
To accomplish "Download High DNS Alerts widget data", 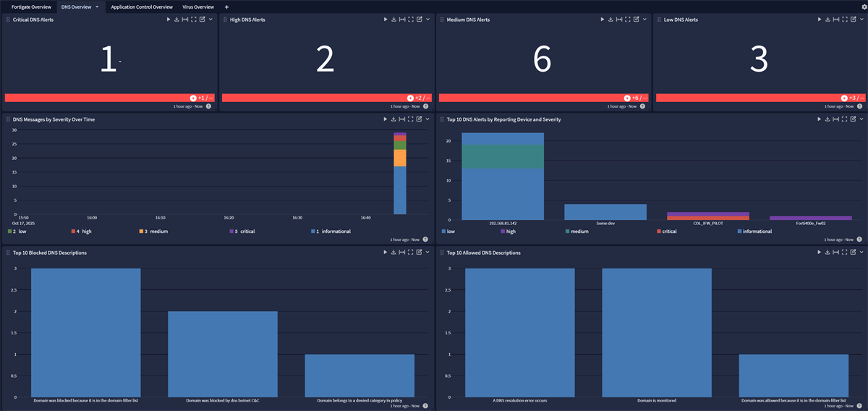I will (393, 20).
